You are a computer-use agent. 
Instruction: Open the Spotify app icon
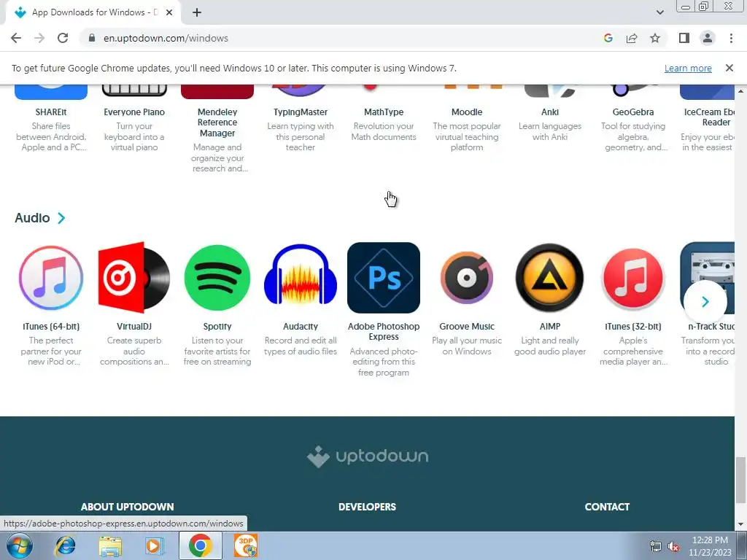tap(217, 278)
